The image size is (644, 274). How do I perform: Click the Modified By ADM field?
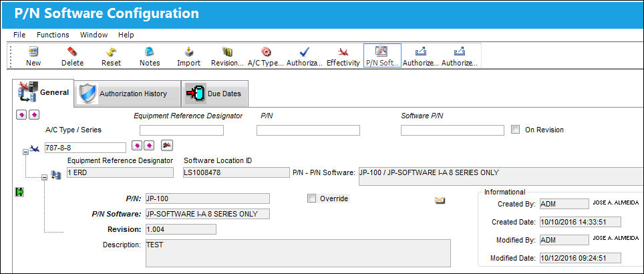[x=564, y=240]
